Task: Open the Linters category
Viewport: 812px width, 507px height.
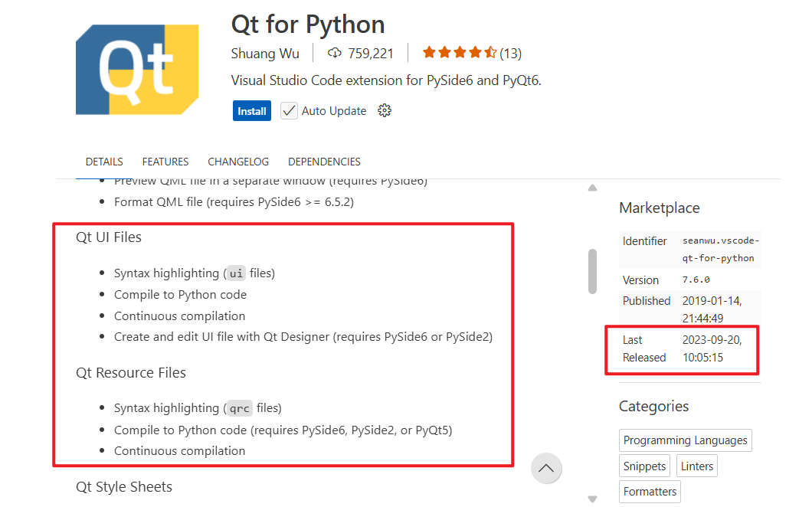Action: [x=697, y=466]
